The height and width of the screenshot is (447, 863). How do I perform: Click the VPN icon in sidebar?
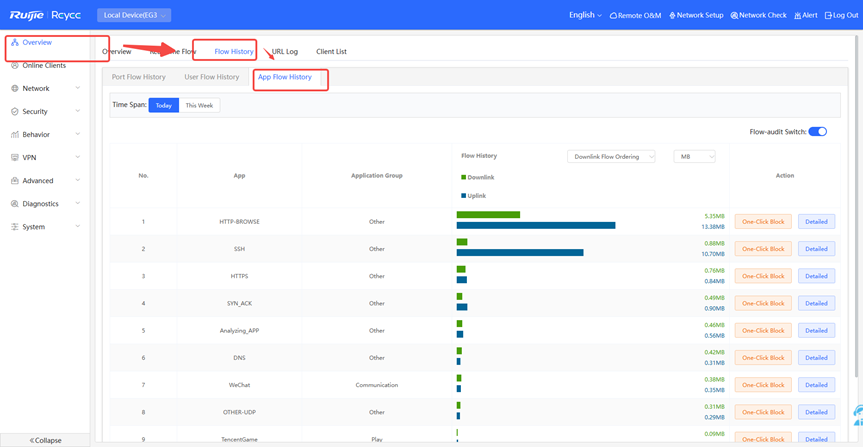point(15,158)
